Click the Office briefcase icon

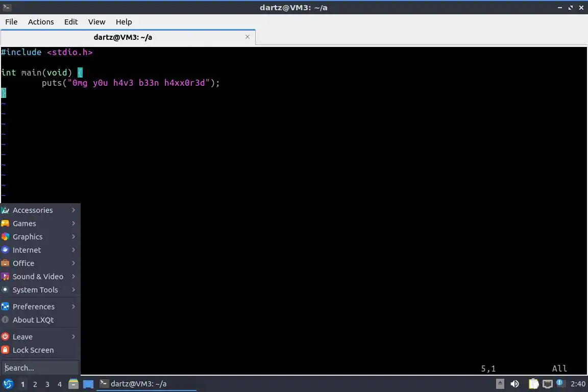click(x=5, y=263)
